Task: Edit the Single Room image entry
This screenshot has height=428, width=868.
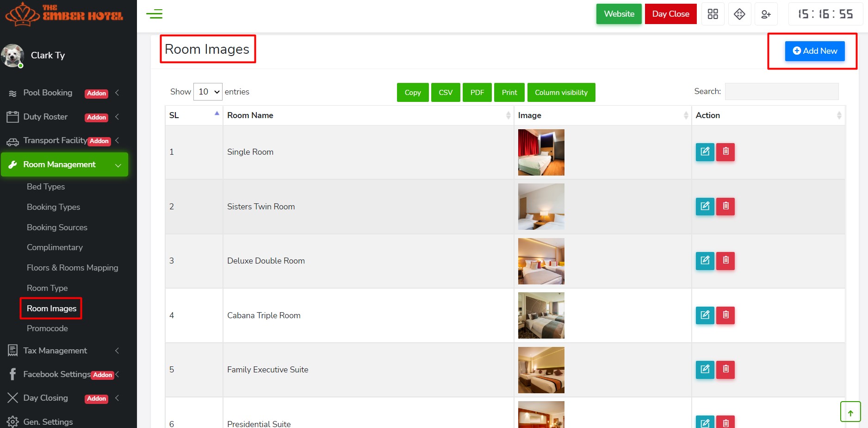Action: pos(705,152)
